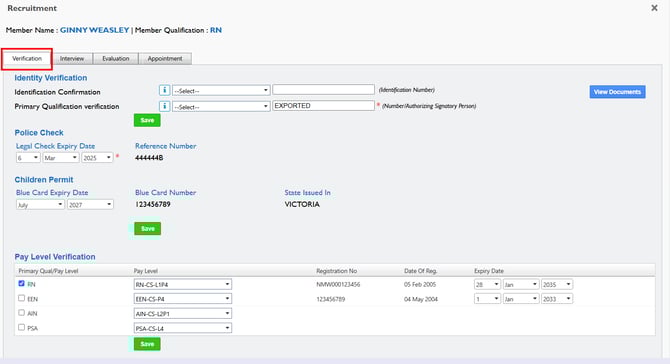Open EEN-CS-P4 pay level dropdown

182,299
